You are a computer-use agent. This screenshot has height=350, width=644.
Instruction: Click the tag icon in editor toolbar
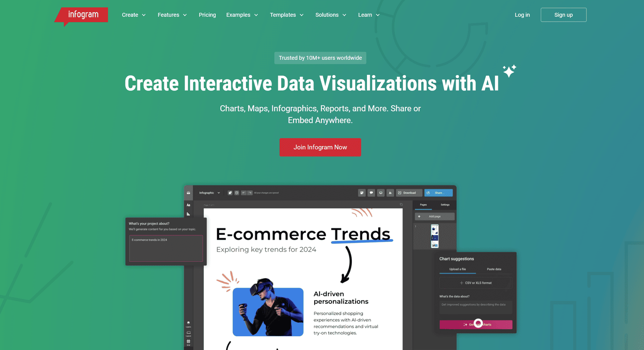pyautogui.click(x=230, y=193)
